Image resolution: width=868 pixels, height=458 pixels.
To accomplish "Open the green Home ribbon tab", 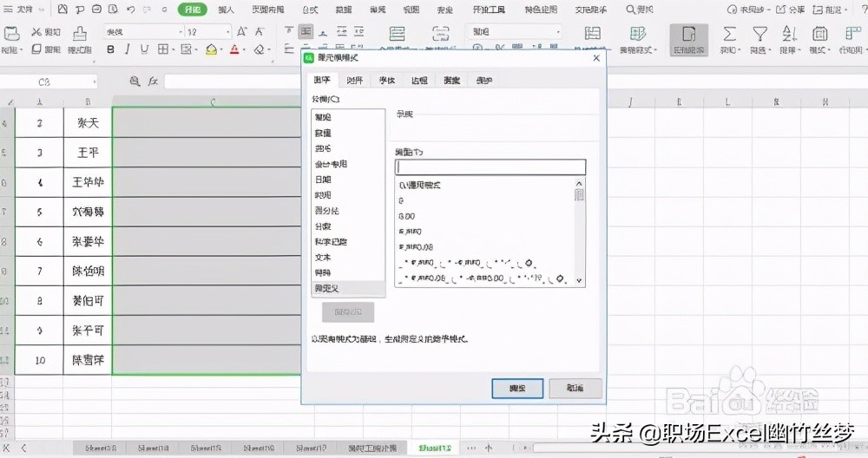I will click(x=192, y=10).
